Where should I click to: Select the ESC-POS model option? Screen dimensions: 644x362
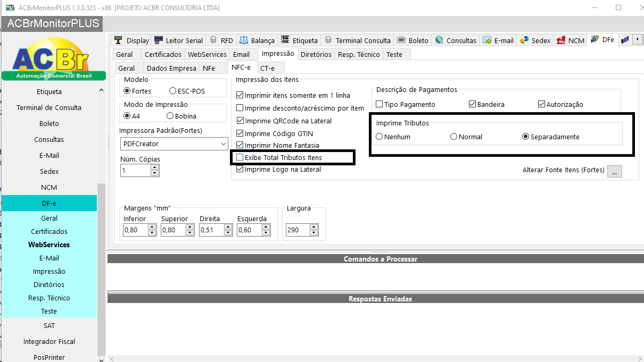click(x=173, y=91)
